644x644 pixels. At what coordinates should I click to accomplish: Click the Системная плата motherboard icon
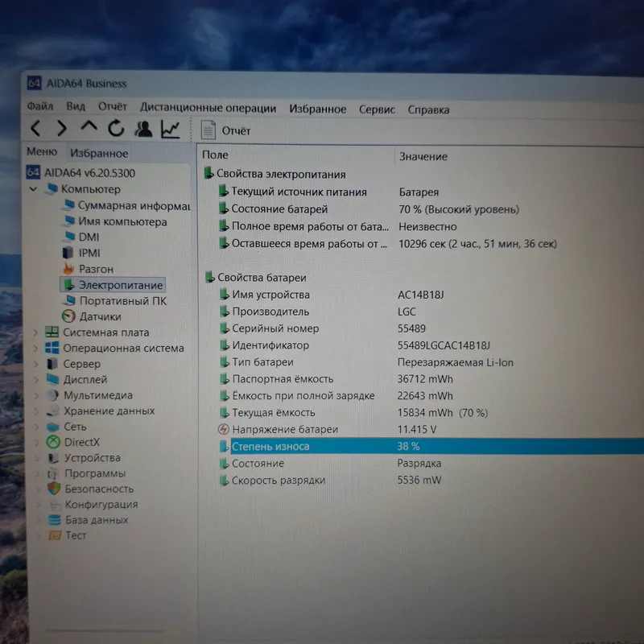[52, 332]
